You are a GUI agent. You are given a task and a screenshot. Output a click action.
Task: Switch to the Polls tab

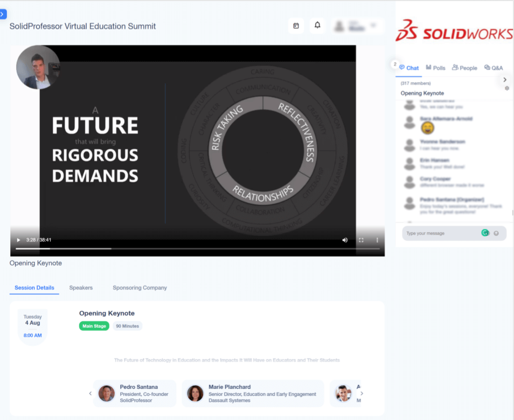(x=435, y=68)
